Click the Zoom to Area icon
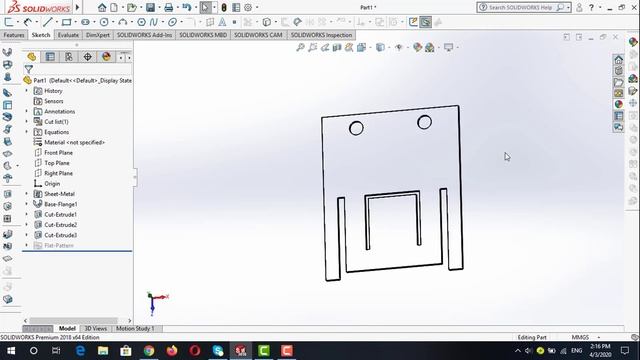This screenshot has height=360, width=640. coord(313,47)
